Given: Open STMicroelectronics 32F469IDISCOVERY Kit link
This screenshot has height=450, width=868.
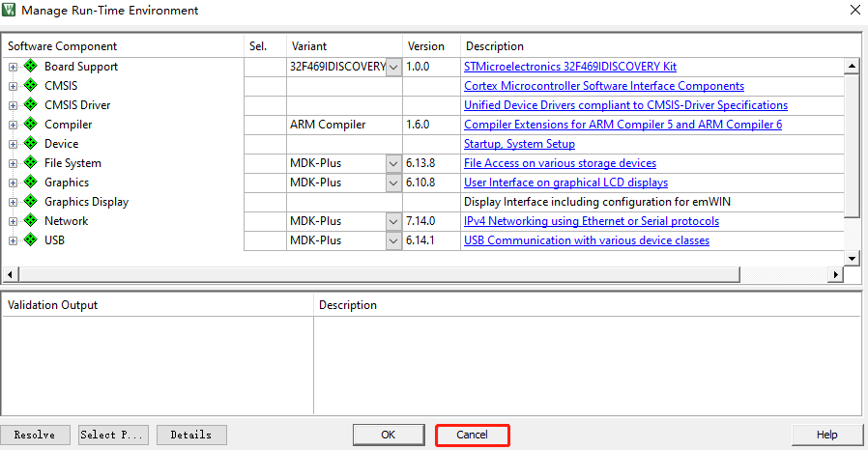Looking at the screenshot, I should pos(570,67).
